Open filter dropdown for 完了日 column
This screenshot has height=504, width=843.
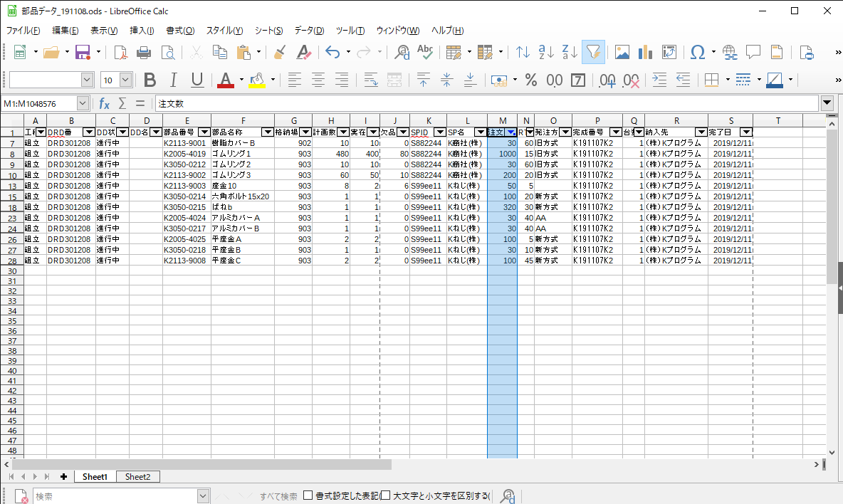pyautogui.click(x=745, y=132)
